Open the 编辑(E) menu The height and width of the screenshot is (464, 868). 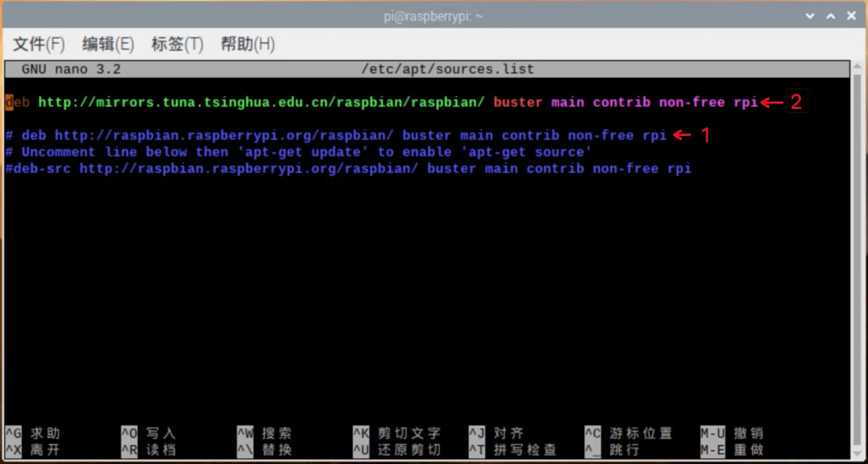pos(108,44)
